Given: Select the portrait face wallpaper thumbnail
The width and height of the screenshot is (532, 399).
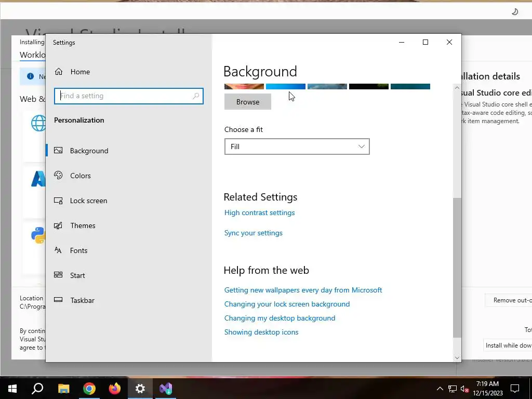Looking at the screenshot, I should click(x=244, y=87).
